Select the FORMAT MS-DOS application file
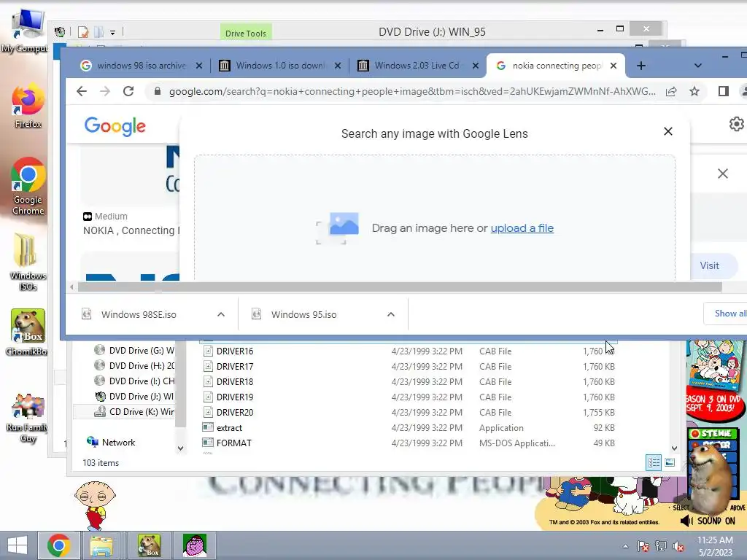The height and width of the screenshot is (560, 747). coord(409,443)
